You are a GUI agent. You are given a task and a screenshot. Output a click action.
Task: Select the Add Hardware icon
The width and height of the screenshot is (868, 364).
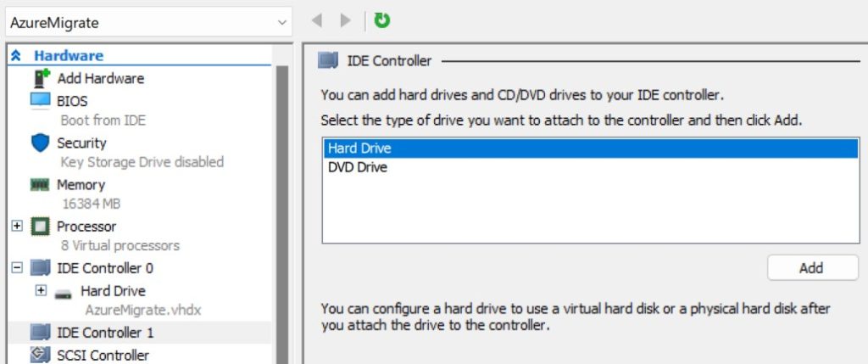click(x=41, y=78)
